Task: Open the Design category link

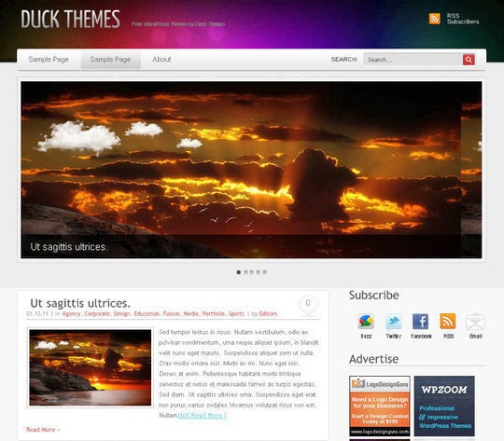Action: (122, 314)
